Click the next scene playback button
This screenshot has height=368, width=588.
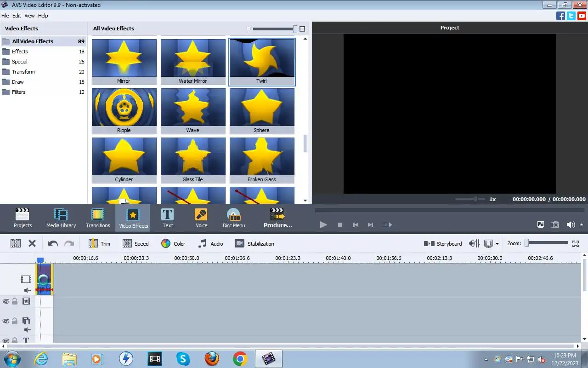pyautogui.click(x=387, y=224)
